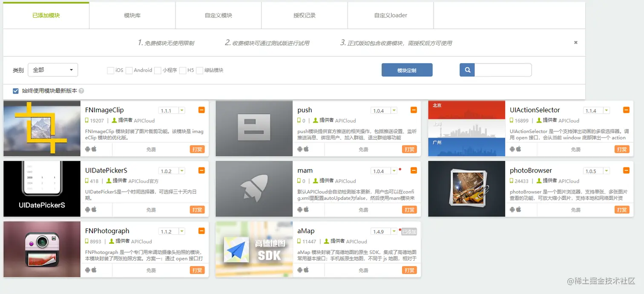Click the Android icon on mam card
This screenshot has height=294, width=644.
tap(300, 210)
